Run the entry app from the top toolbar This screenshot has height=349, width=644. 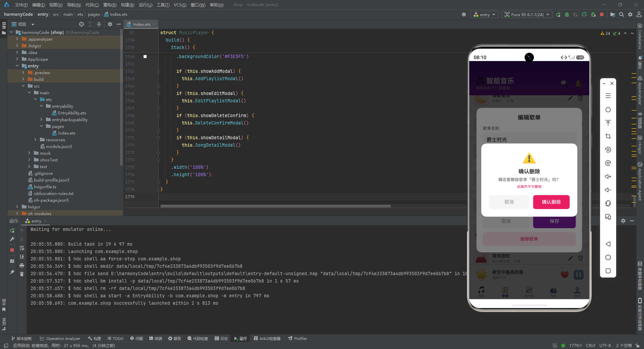tap(558, 15)
